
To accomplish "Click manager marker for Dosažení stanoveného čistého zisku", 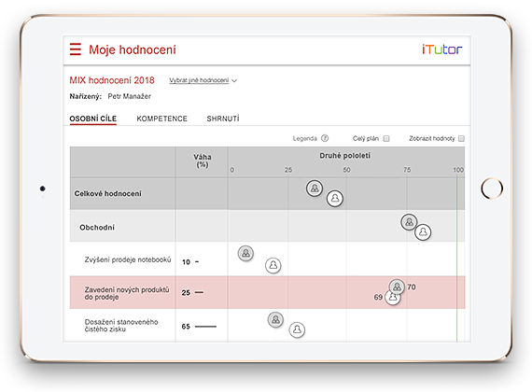I will pos(275,320).
